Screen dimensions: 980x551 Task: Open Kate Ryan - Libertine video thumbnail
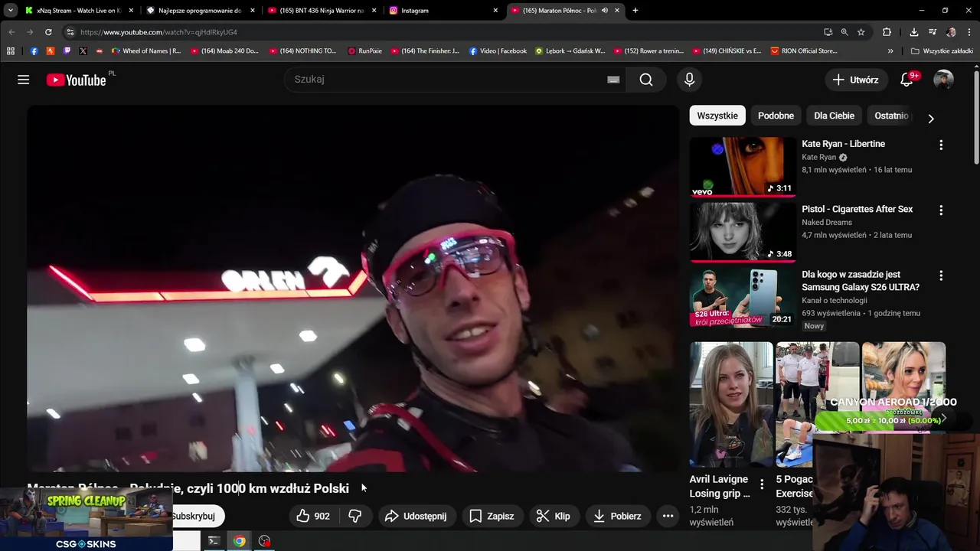743,167
